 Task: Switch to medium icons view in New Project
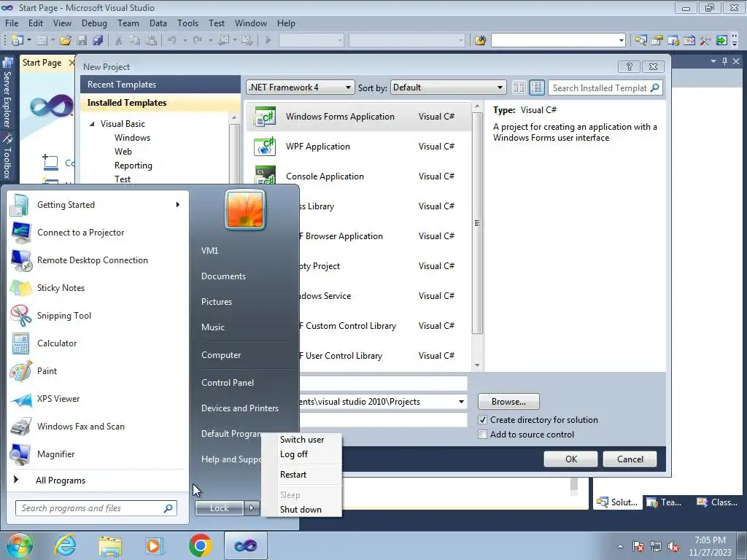tap(536, 87)
